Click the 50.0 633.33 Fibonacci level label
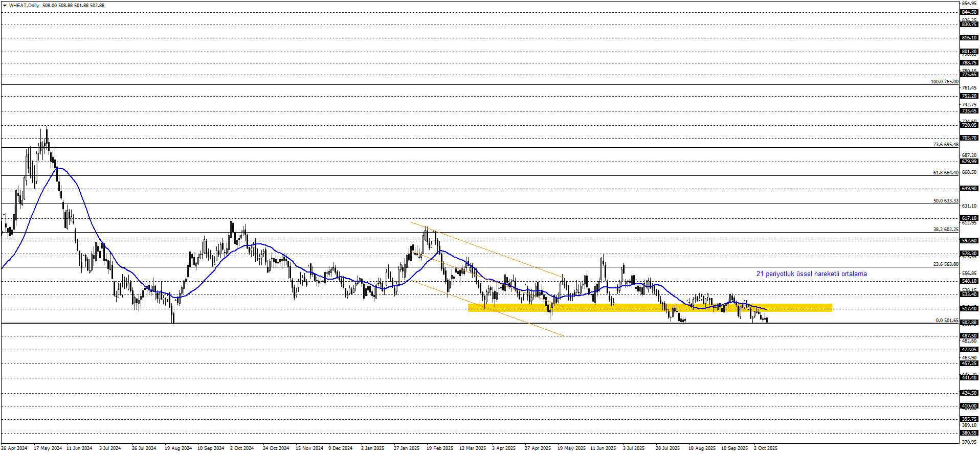980x454 pixels. 945,201
